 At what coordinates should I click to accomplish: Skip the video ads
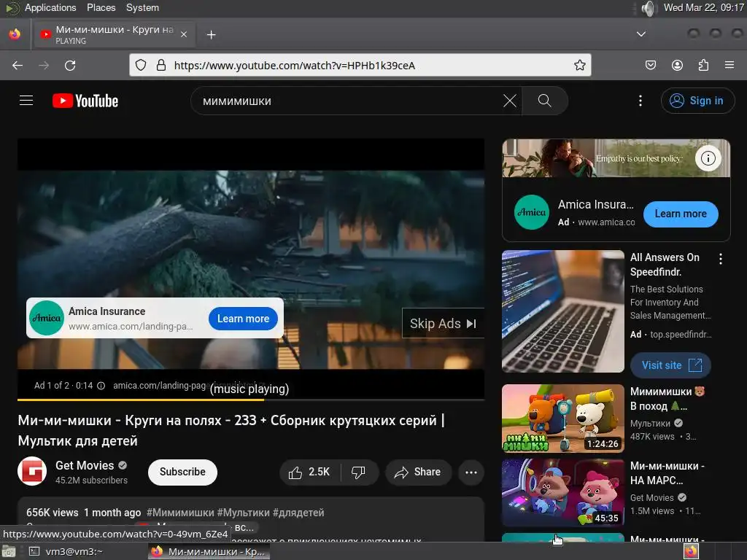(x=443, y=323)
